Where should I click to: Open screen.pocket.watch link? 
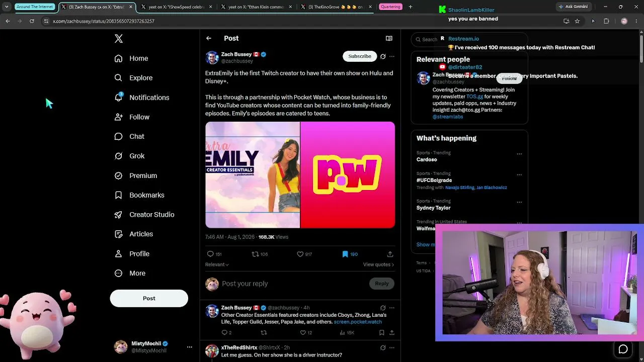(x=358, y=322)
